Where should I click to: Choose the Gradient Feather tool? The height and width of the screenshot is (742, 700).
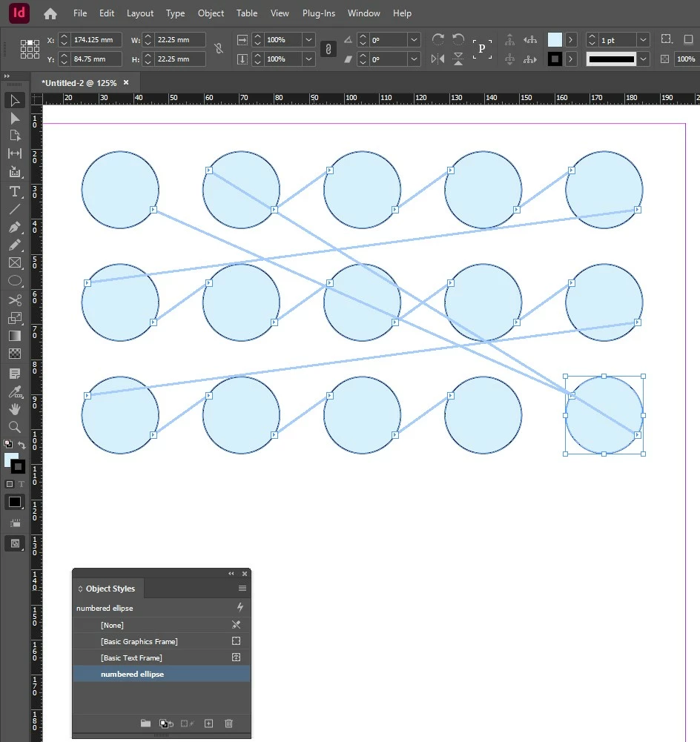(15, 354)
